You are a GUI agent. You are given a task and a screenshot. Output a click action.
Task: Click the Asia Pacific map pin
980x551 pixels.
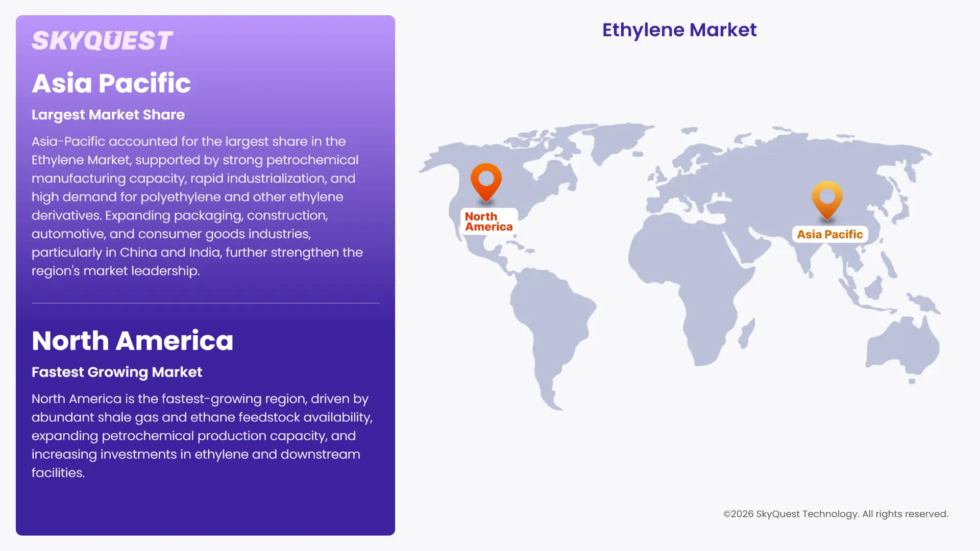point(827,201)
